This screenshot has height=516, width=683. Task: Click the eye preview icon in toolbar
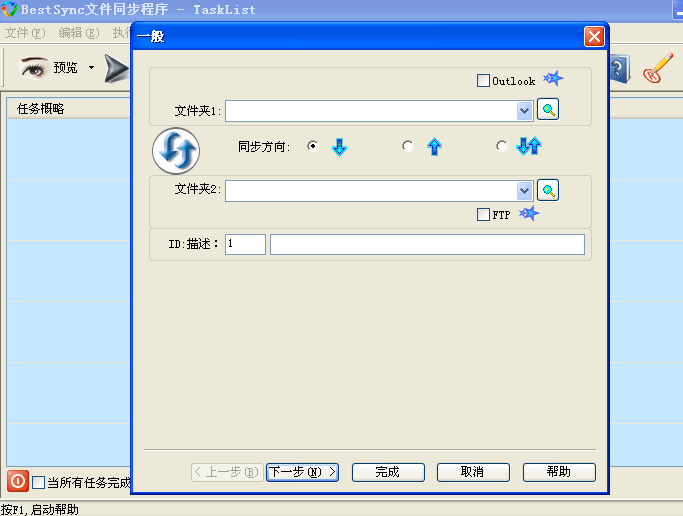(x=33, y=67)
